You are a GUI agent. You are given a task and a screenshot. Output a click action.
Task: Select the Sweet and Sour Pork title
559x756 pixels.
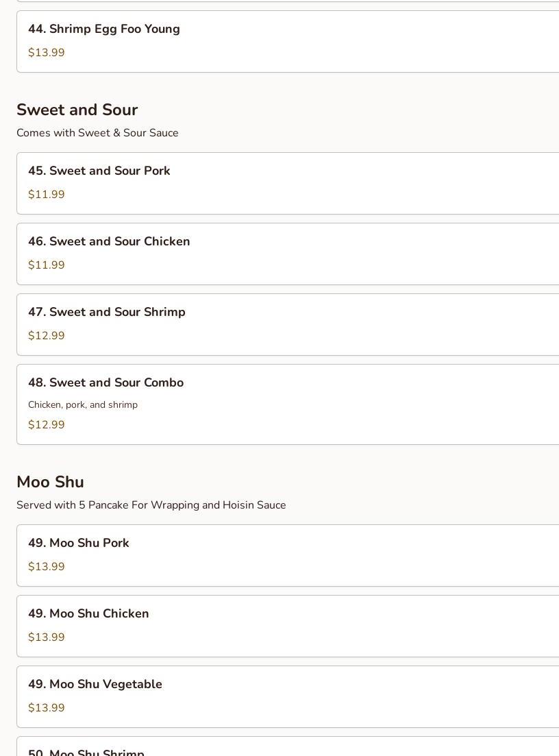tap(99, 171)
